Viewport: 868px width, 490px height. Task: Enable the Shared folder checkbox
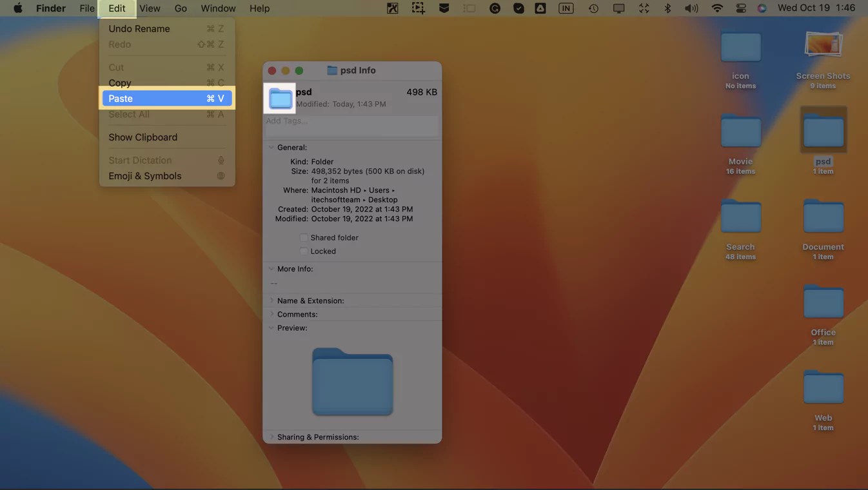pos(304,237)
